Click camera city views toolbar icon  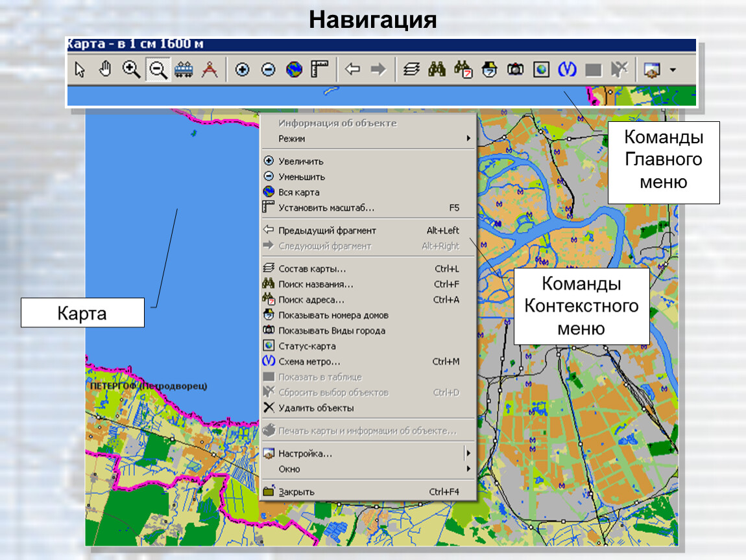515,69
